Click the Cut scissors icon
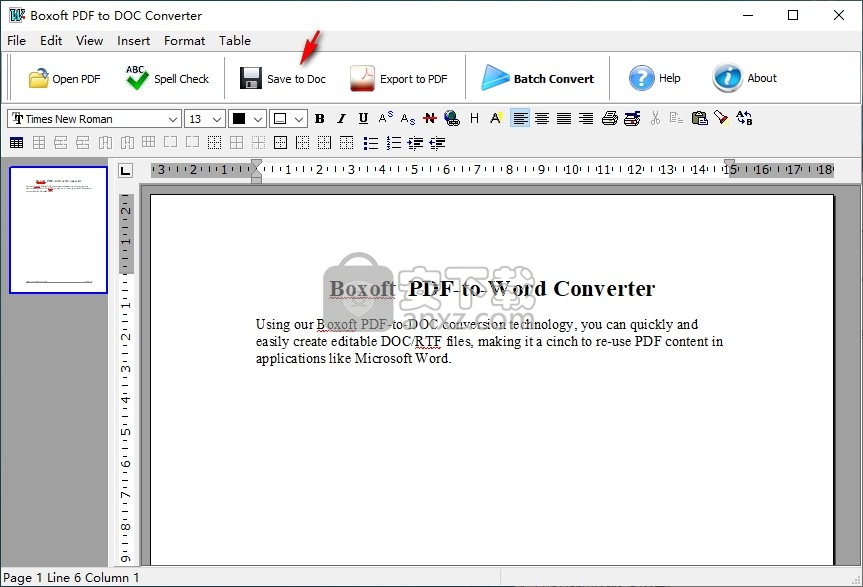Viewport: 863px width, 587px height. 655,118
